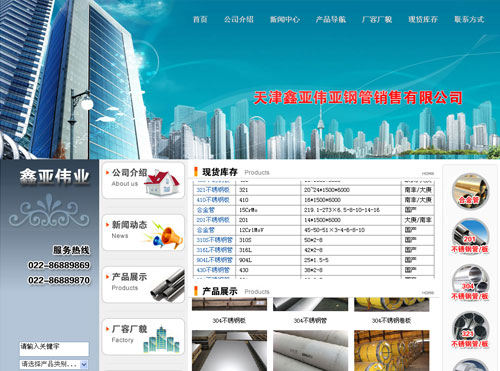Select the 304 不锈钢管/板 circular icon
Image resolution: width=500 pixels, height=371 pixels.
pos(470,283)
